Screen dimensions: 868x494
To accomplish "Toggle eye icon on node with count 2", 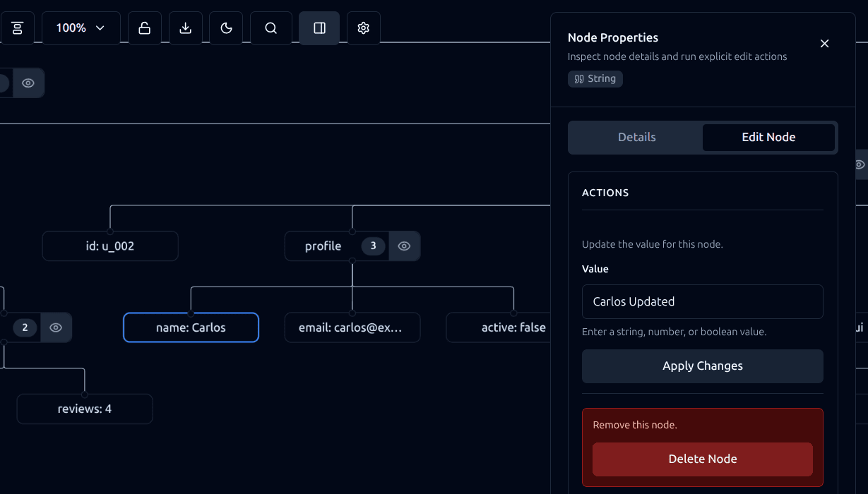I will point(56,327).
